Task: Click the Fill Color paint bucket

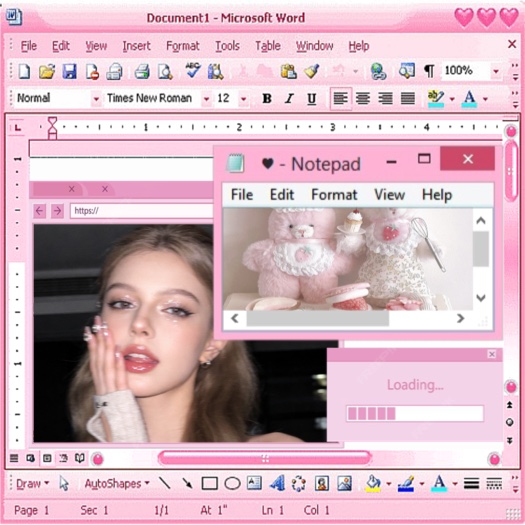Action: 373,483
